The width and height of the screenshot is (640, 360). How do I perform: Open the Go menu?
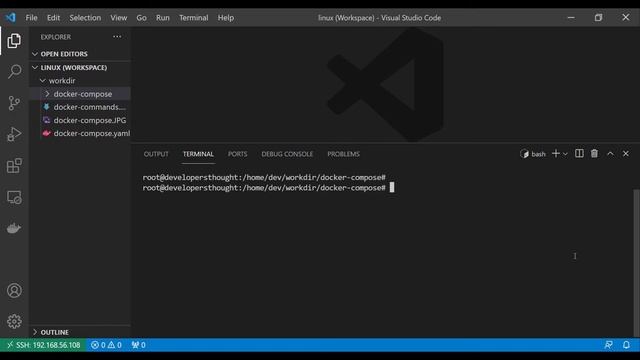141,18
